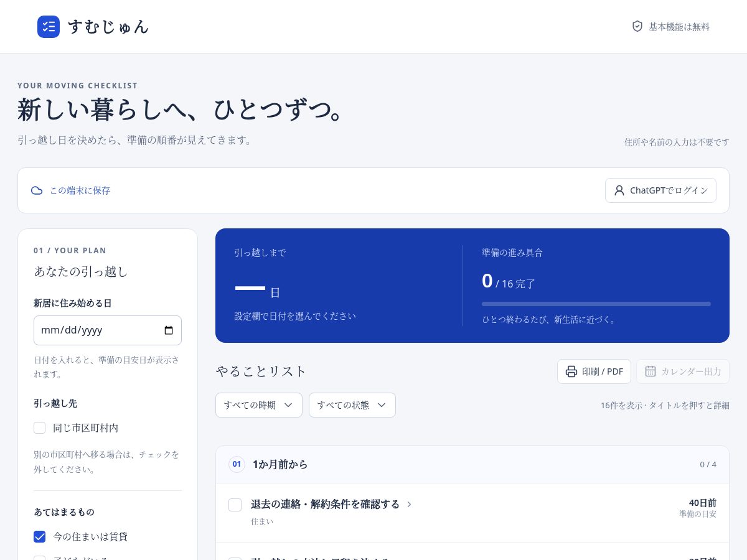Click the 0 / 4 section counter
This screenshot has height=560, width=747.
[708, 465]
